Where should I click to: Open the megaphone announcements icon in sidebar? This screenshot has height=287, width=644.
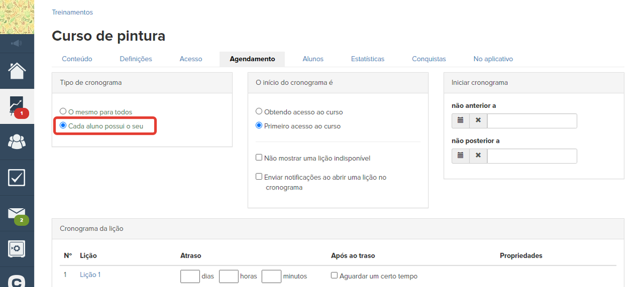pos(17,43)
